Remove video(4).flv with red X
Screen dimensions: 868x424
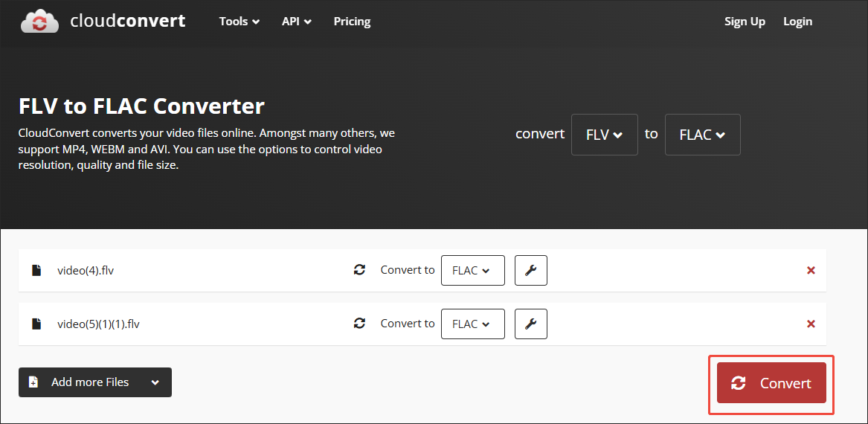tap(811, 270)
